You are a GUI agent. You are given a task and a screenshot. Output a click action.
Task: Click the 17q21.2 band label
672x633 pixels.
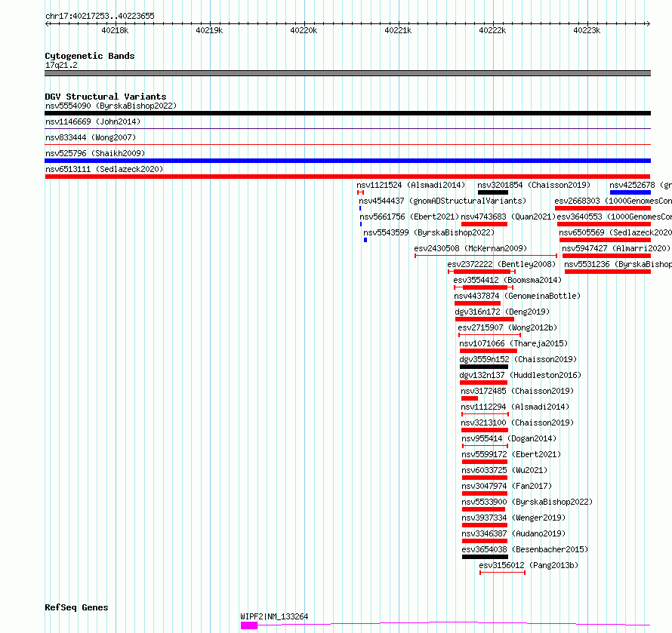pos(61,65)
